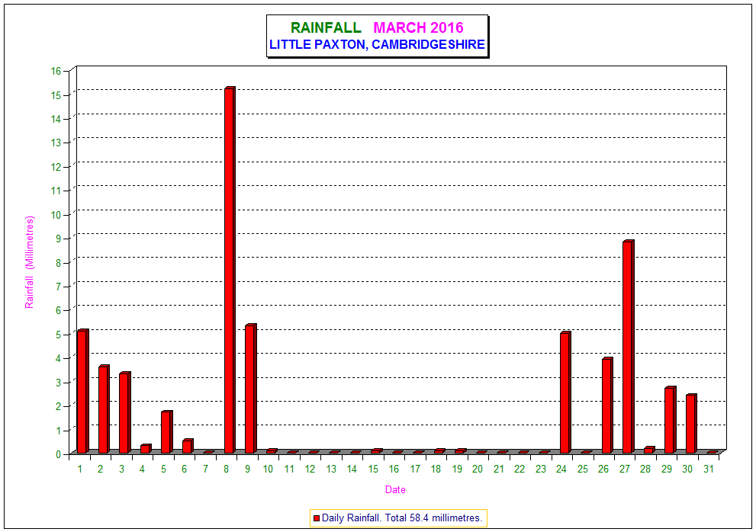Click the x-axis label 'Date'
The image size is (756, 532).
pos(395,489)
